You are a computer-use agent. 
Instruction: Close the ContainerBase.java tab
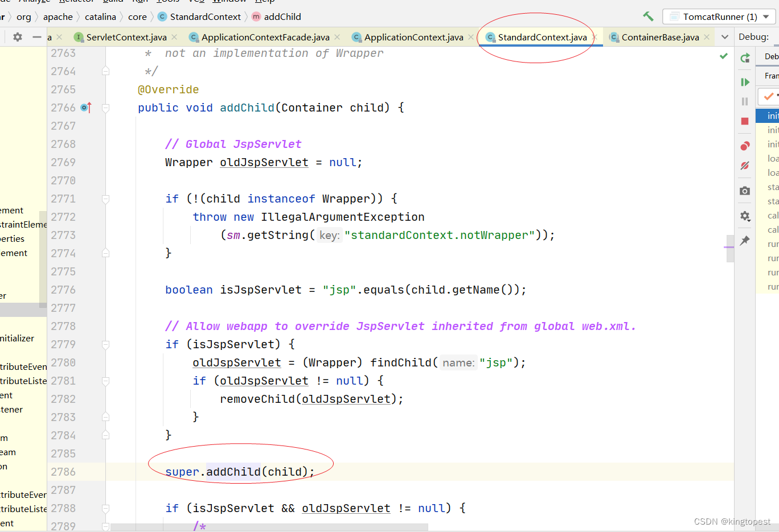click(x=707, y=37)
